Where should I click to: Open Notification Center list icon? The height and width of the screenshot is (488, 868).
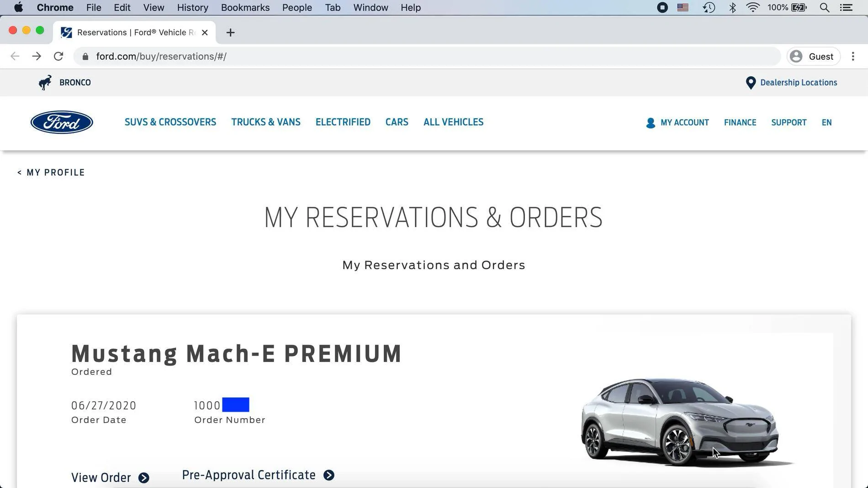[847, 7]
